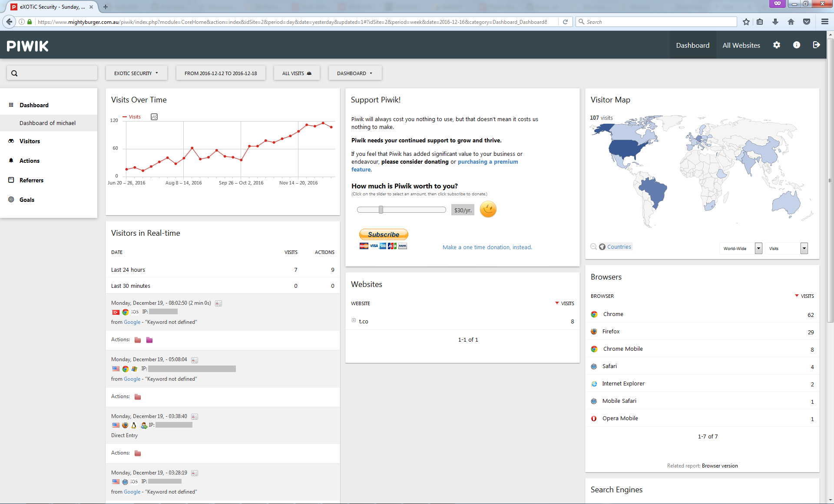The image size is (834, 504).
Task: Open Dashboard in top navigation
Action: coord(693,45)
